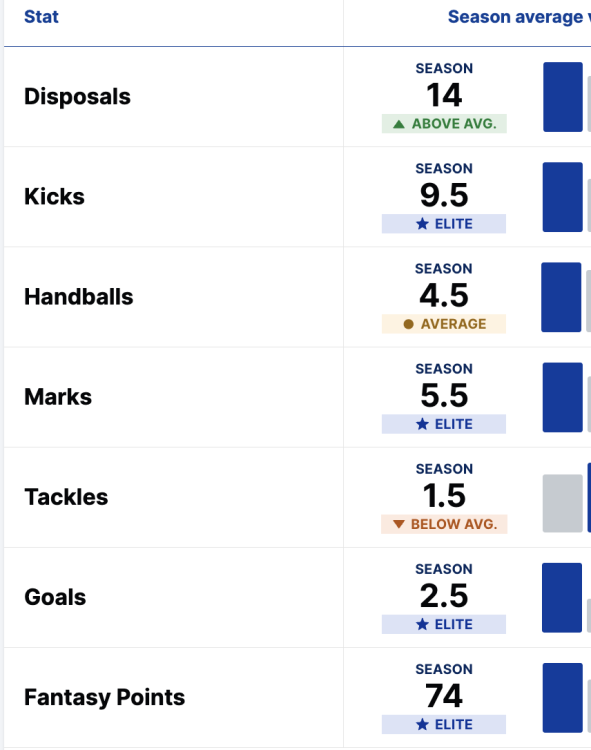Click the brown dot in Handballs AVERAGE badge
Image resolution: width=591 pixels, height=750 pixels.
click(x=408, y=324)
